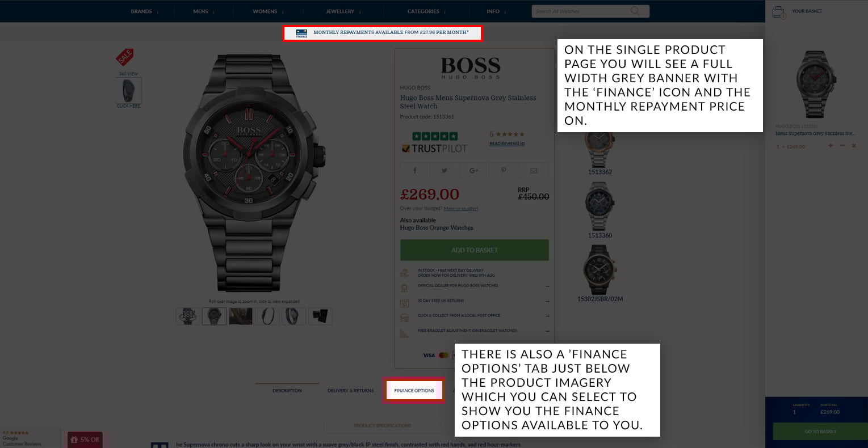Share product on Facebook icon
The height and width of the screenshot is (448, 868).
pos(415,170)
